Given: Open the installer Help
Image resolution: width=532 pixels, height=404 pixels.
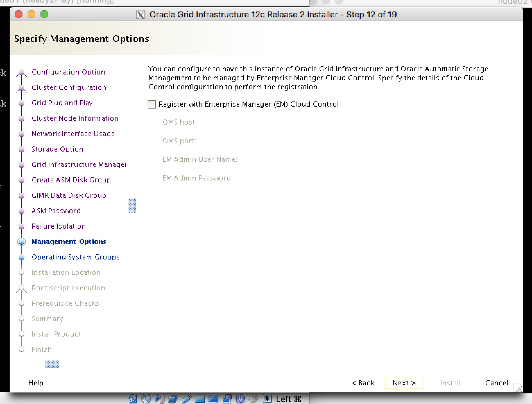Looking at the screenshot, I should pos(36,383).
